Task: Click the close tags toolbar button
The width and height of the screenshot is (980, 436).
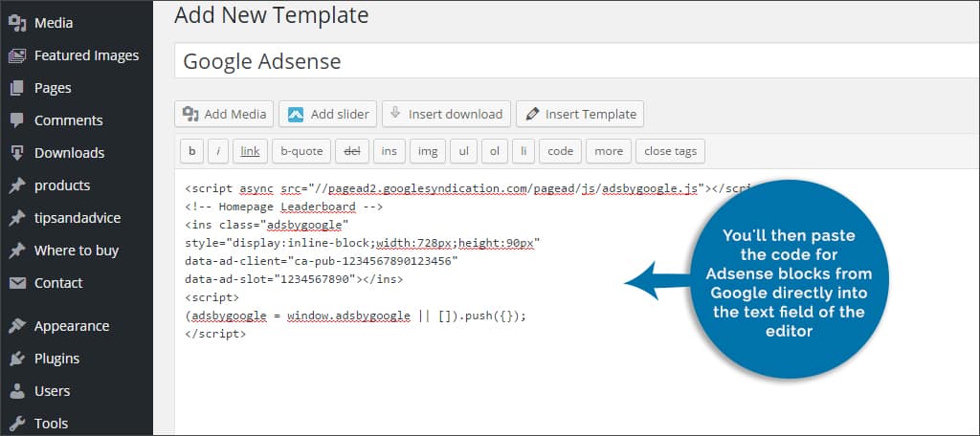Action: click(x=671, y=151)
